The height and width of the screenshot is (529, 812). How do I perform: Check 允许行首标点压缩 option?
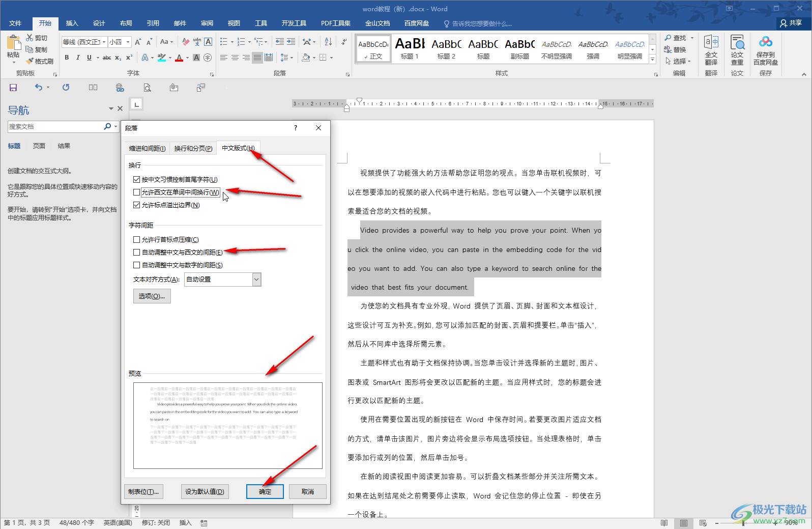(136, 239)
